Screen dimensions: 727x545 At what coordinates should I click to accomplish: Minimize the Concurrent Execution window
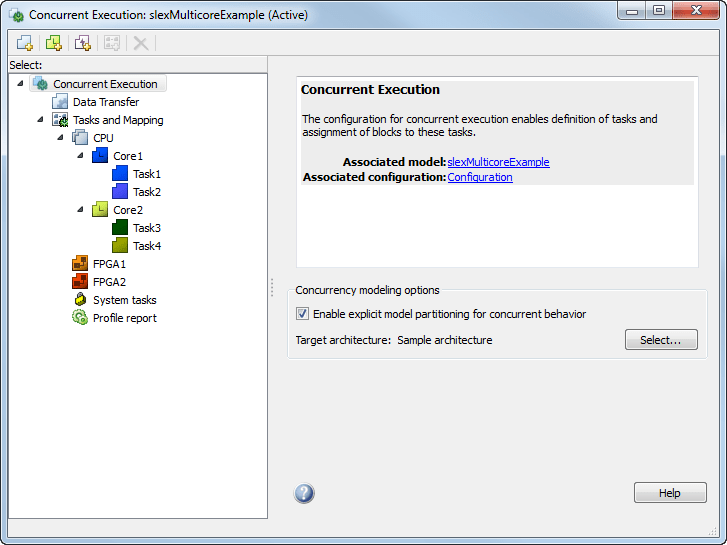[632, 11]
